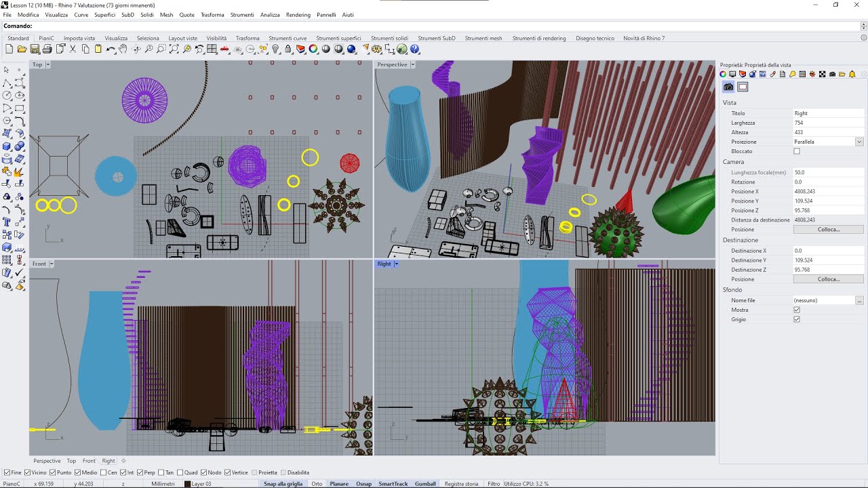This screenshot has height=488, width=868.
Task: Click the Lunghezza focale value field
Action: [828, 173]
